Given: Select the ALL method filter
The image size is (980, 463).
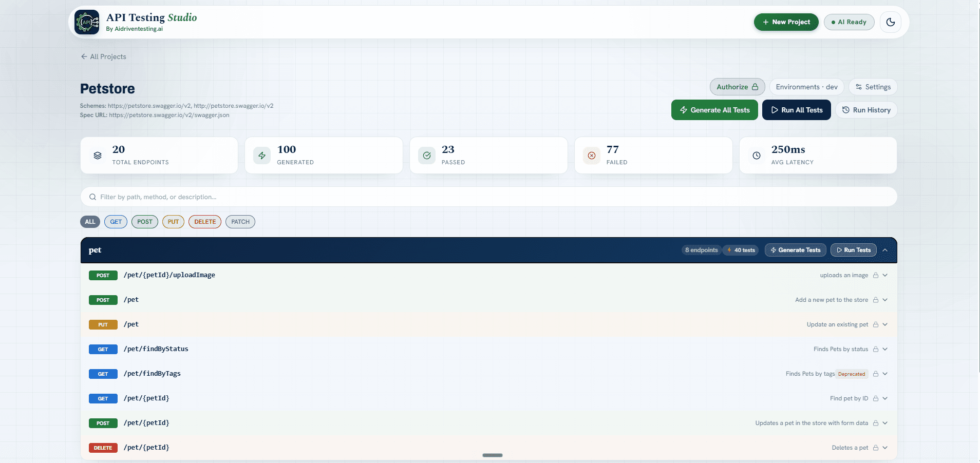Looking at the screenshot, I should [x=90, y=222].
